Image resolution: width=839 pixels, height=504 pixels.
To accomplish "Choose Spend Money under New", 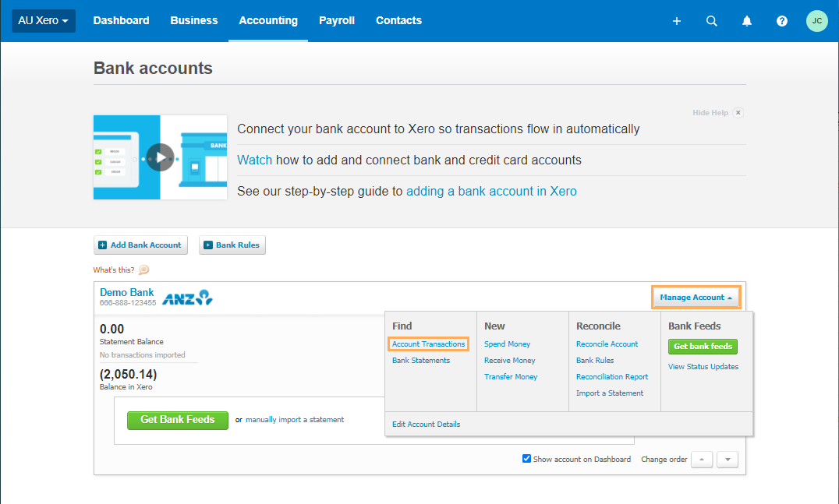I will click(x=508, y=344).
